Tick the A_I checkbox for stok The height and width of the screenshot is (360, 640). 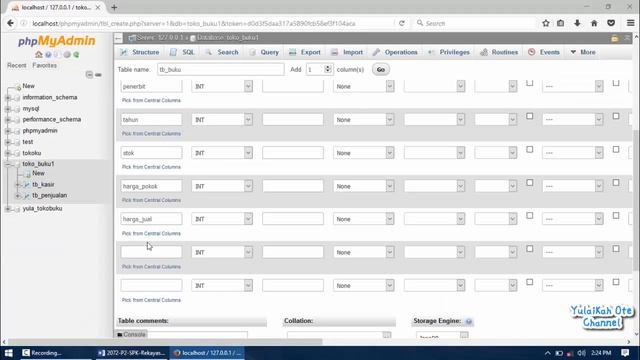[616, 149]
